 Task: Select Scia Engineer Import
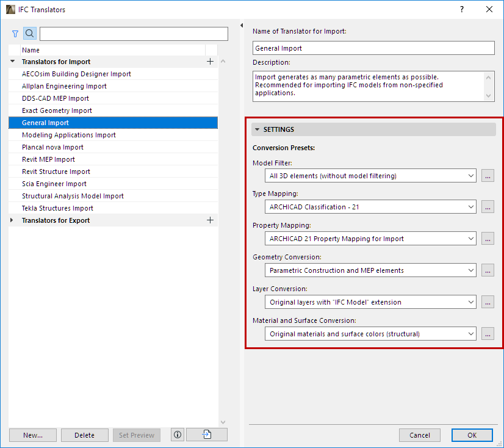[113, 184]
